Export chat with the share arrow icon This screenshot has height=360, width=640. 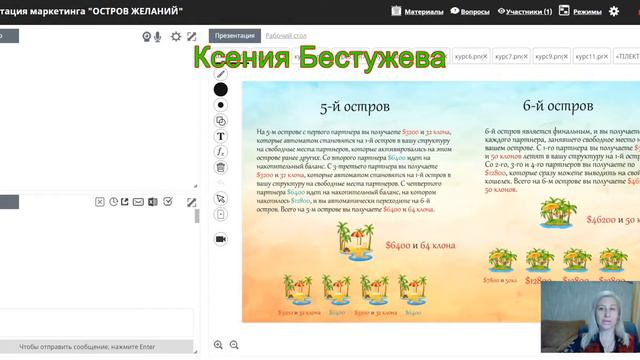tap(124, 202)
